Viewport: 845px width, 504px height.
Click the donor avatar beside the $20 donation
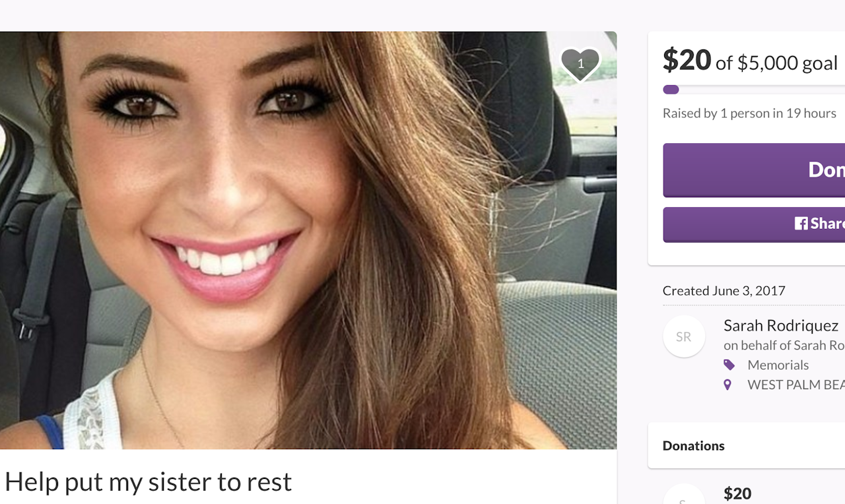click(684, 495)
